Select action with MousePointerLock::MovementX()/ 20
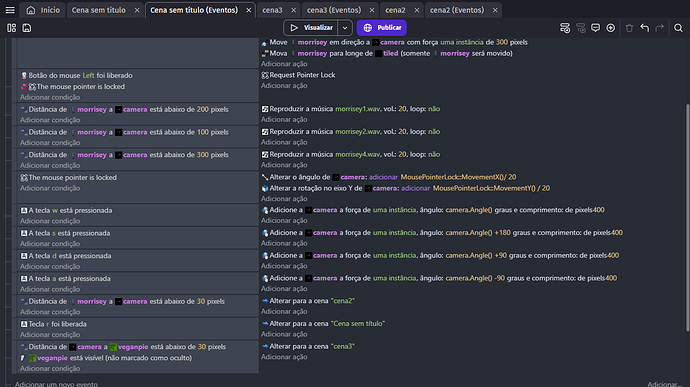Image resolution: width=690 pixels, height=387 pixels. pos(389,177)
